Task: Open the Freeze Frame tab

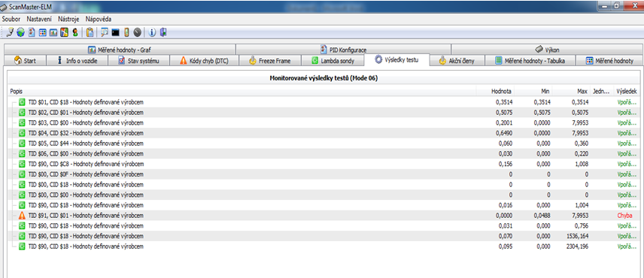Action: (x=270, y=61)
